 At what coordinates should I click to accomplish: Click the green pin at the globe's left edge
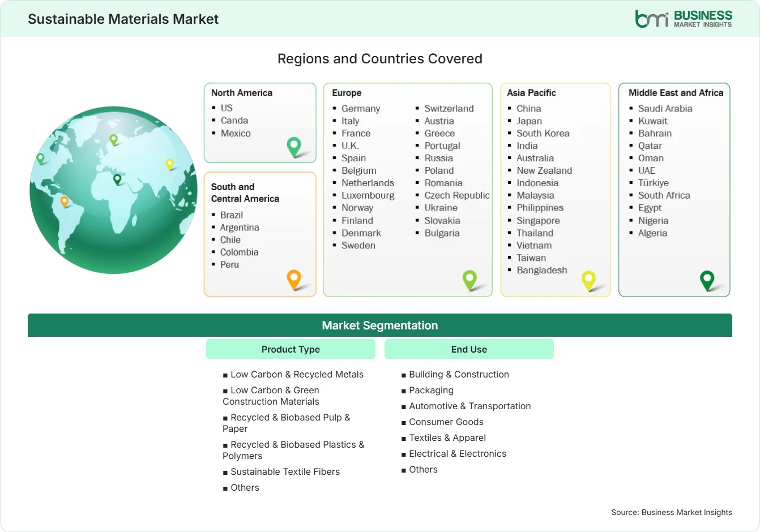coord(40,158)
